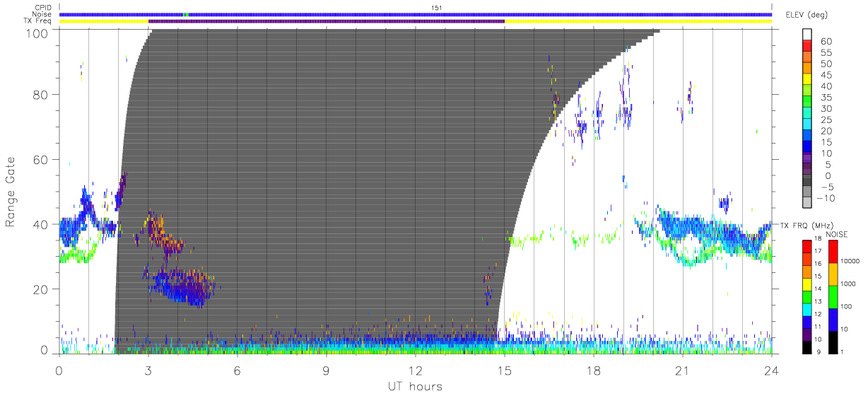Click the Range Gate axis title

pos(11,192)
